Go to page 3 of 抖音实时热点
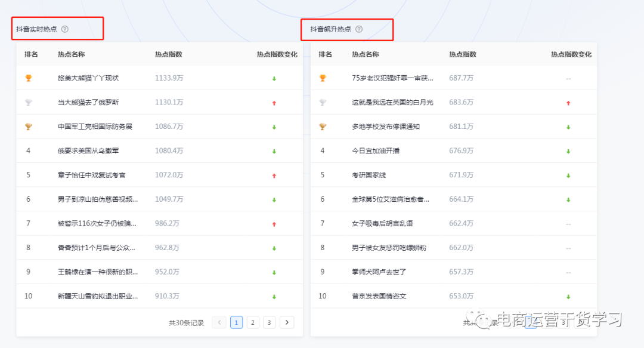The image size is (644, 348). coord(269,322)
